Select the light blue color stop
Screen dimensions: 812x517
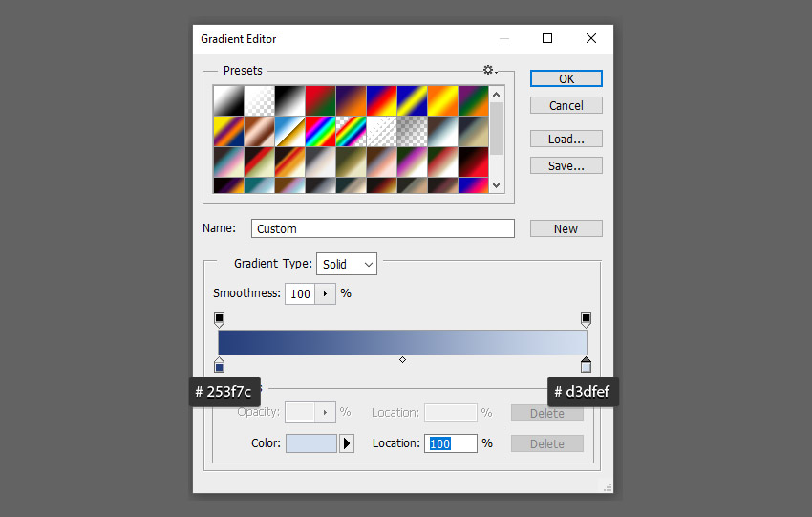pos(586,365)
